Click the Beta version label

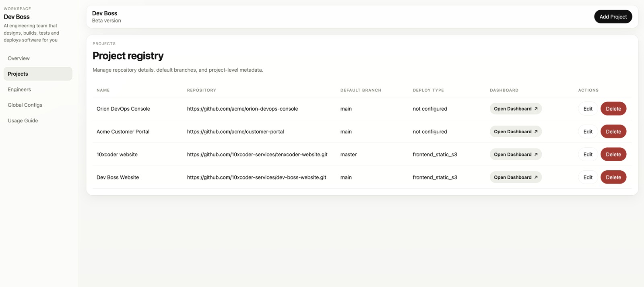point(106,21)
